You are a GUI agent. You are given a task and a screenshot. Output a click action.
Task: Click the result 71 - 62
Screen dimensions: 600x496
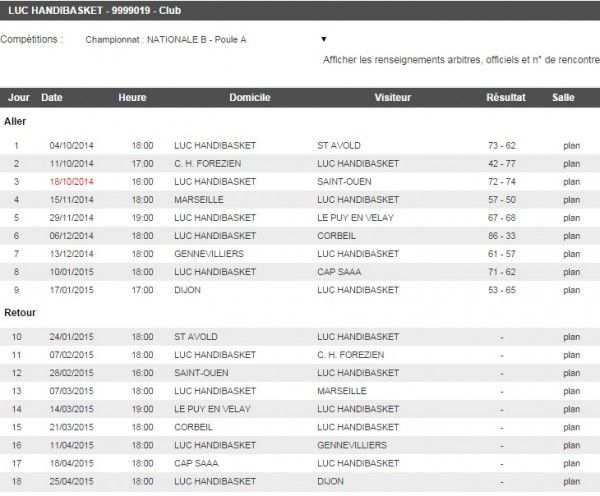click(x=502, y=272)
